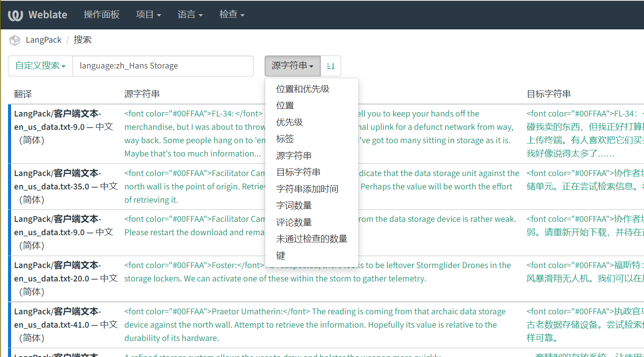This screenshot has width=644, height=357.
Task: Collapse the 源字符串 sort dropdown button
Action: coord(293,66)
